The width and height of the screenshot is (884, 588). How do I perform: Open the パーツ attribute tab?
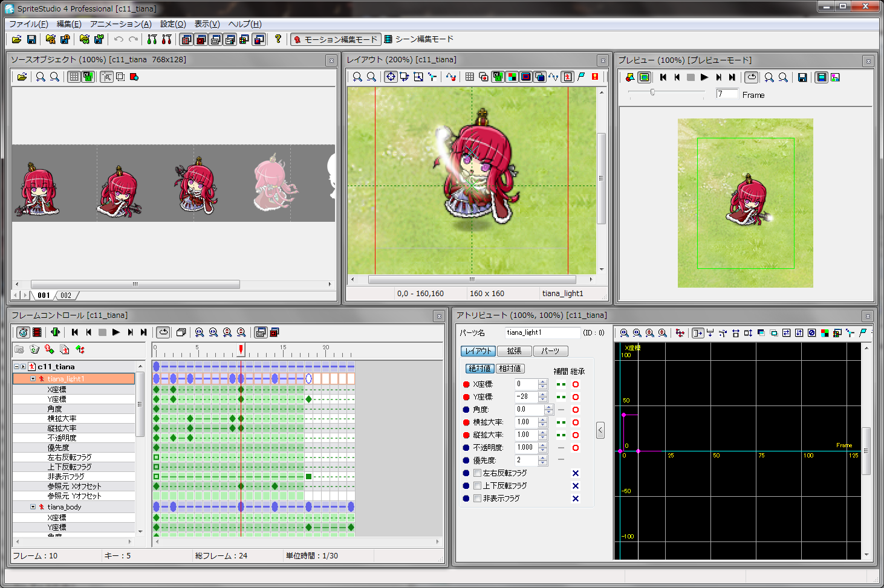(x=550, y=351)
